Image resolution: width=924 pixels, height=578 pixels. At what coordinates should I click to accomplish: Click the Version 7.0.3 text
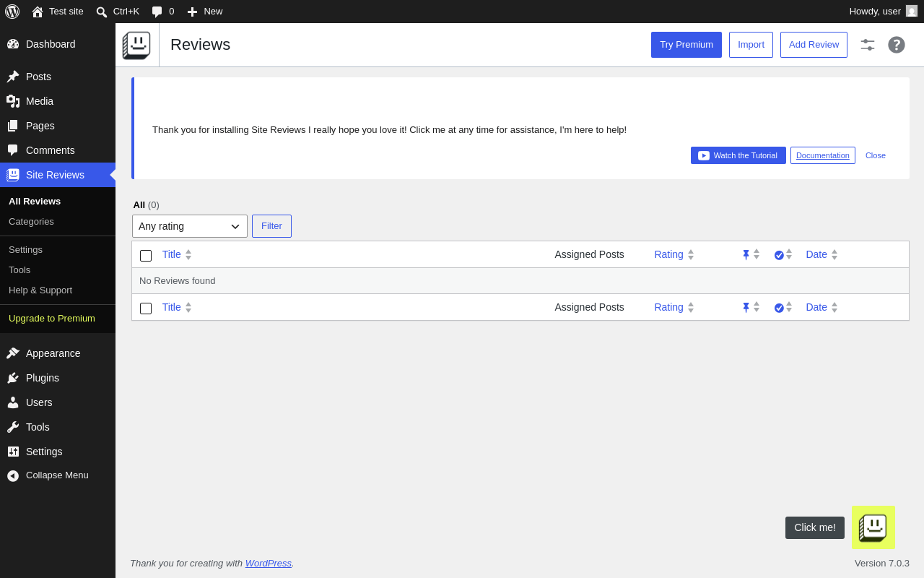click(x=882, y=563)
